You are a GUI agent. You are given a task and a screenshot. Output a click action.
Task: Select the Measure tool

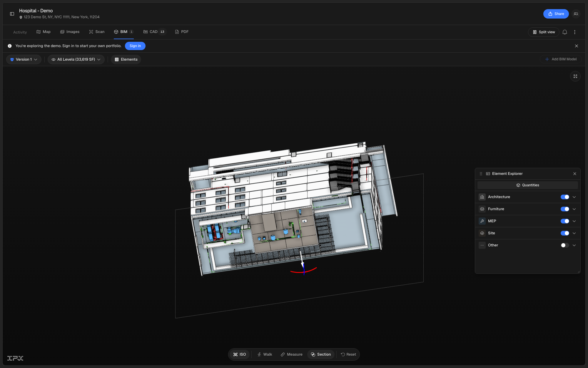coord(291,354)
